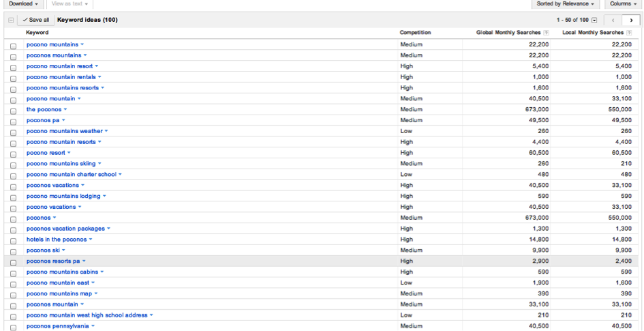Check the box for poconos mountains
644x331 pixels.
(x=13, y=57)
